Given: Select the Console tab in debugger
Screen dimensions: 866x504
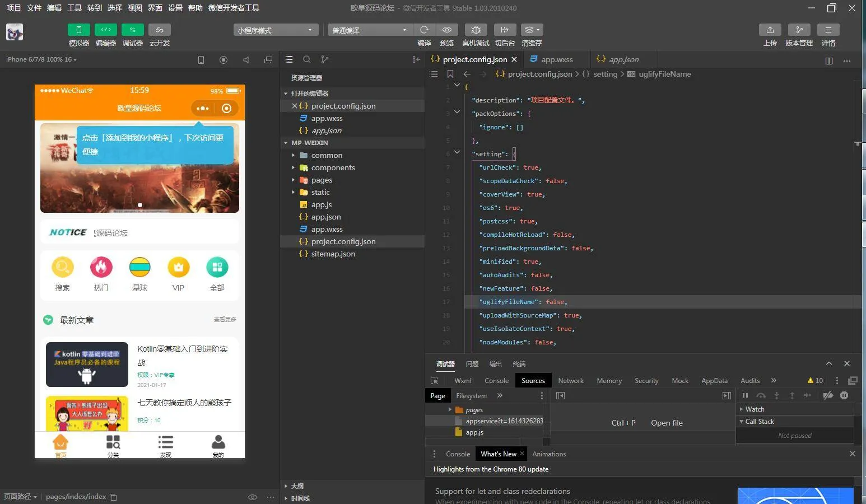Looking at the screenshot, I should click(x=496, y=381).
